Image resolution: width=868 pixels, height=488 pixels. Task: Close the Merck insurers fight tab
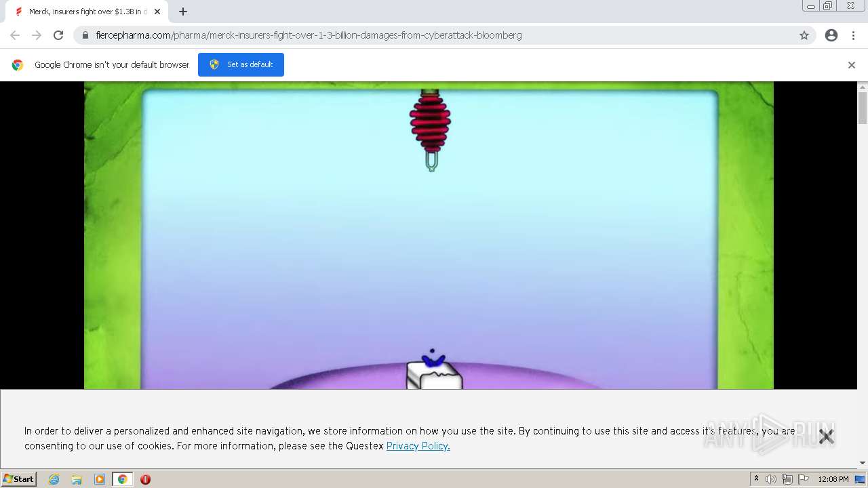157,12
